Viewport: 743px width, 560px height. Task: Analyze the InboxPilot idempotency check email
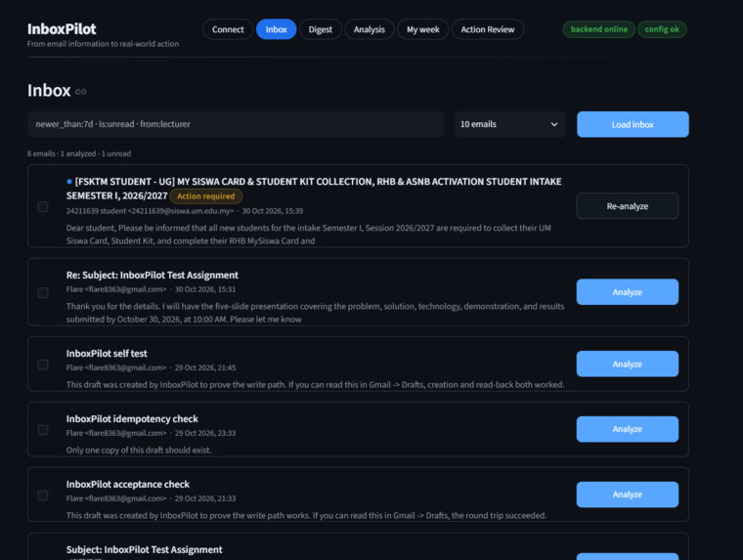point(628,429)
